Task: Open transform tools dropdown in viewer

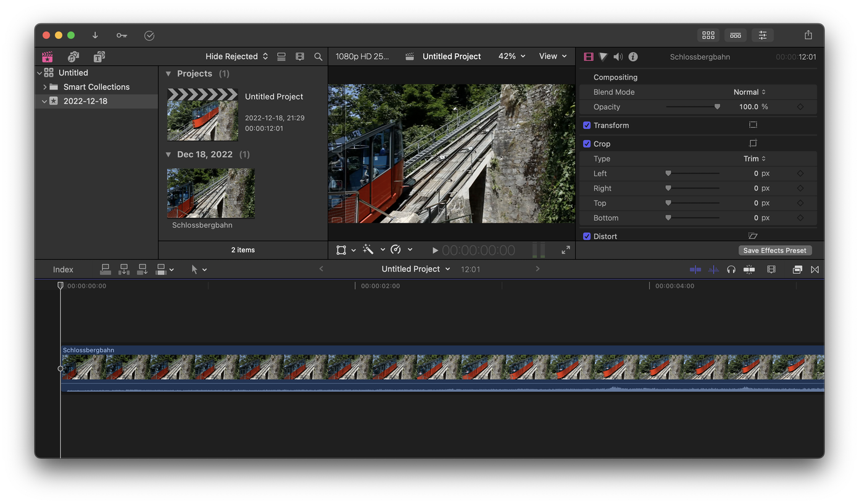Action: tap(346, 250)
